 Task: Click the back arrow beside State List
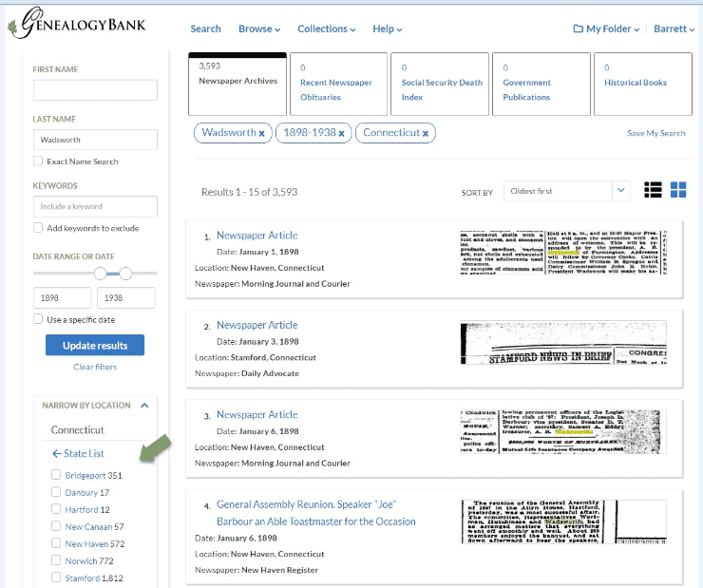click(x=56, y=453)
